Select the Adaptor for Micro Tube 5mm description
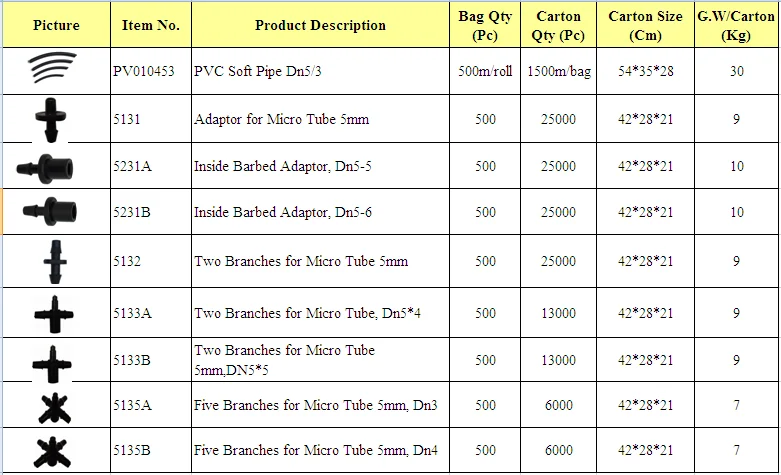This screenshot has height=475, width=781. click(281, 119)
